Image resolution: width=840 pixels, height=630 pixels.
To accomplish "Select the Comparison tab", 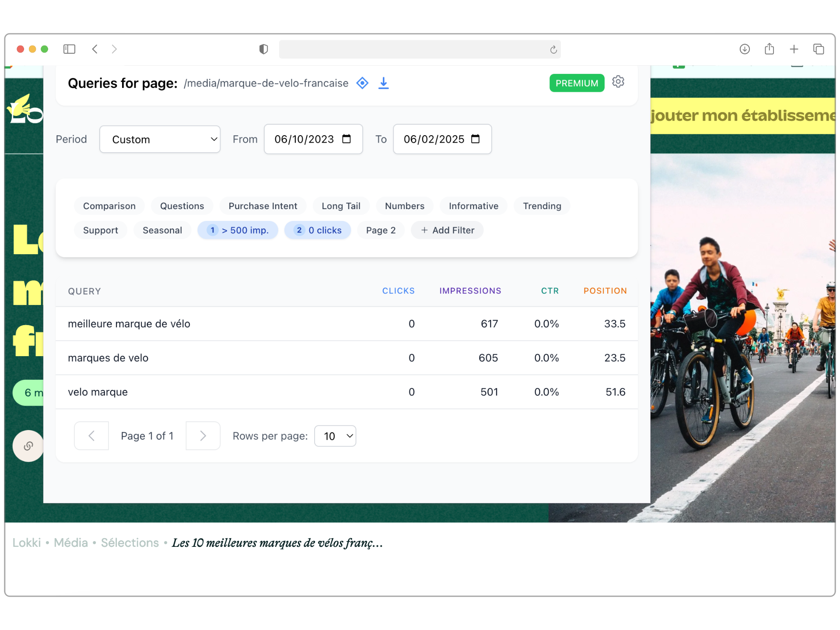I will [x=109, y=206].
